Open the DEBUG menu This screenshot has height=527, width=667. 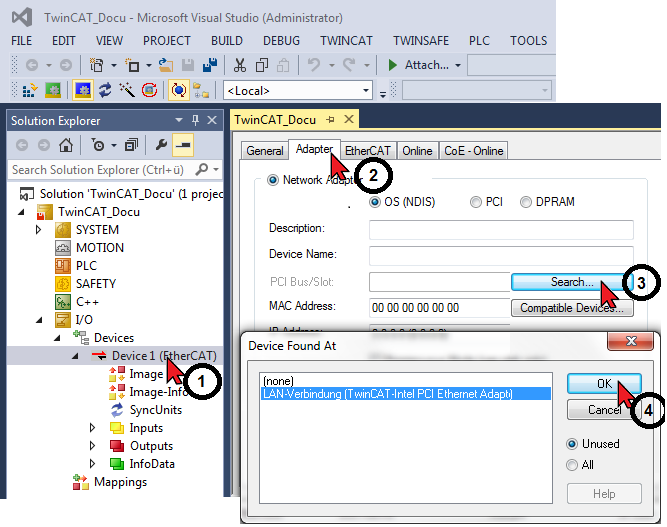coord(281,41)
